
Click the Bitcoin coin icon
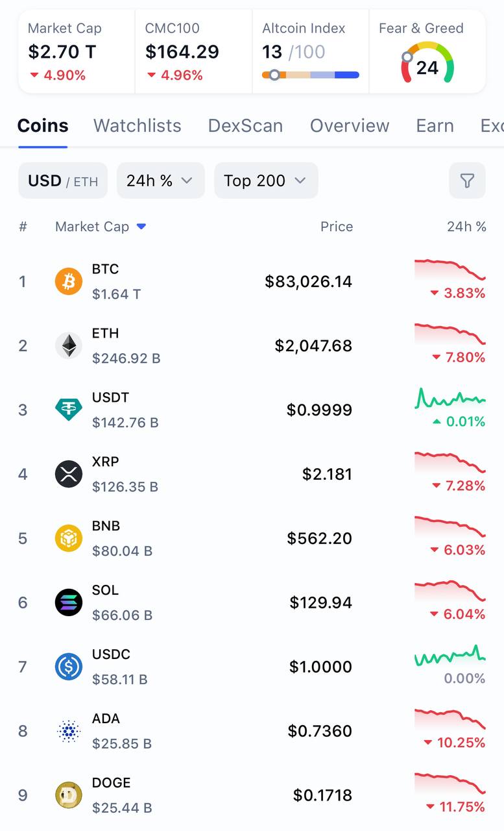coord(68,282)
